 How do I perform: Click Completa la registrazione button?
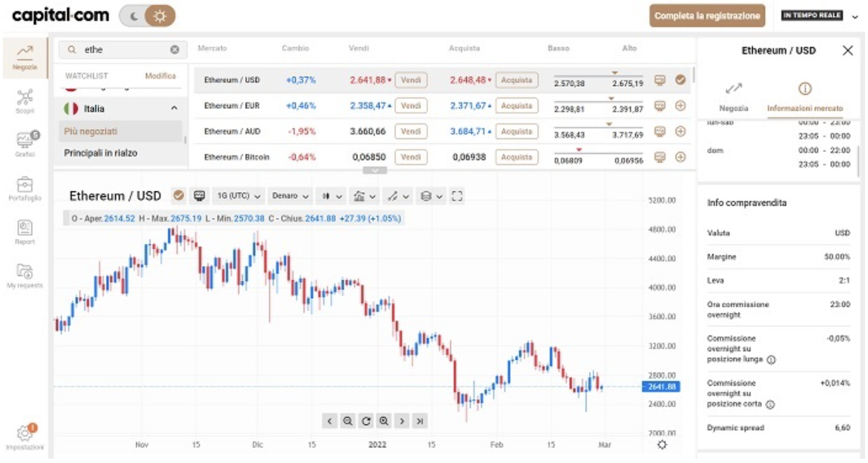tap(708, 16)
